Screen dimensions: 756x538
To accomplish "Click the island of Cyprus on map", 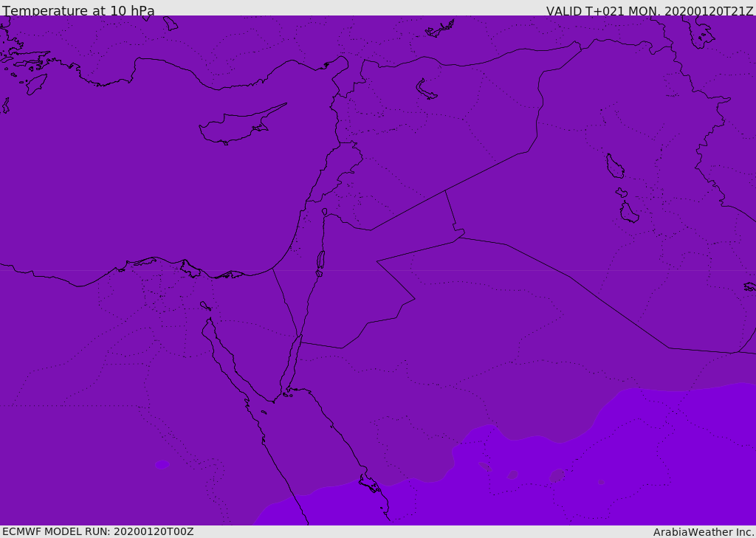I will point(241,125).
